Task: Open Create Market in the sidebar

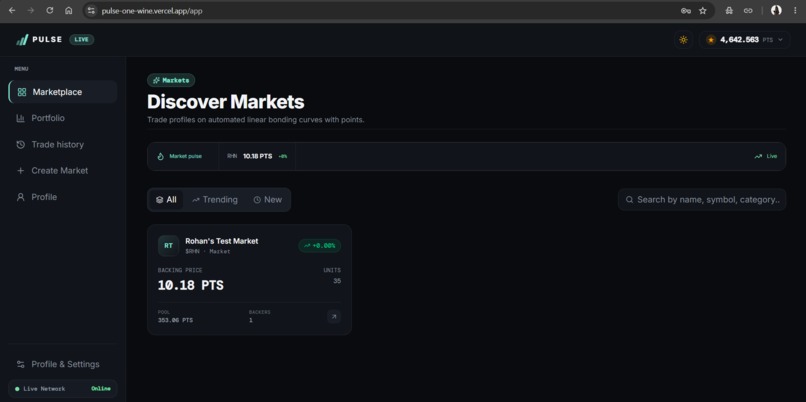Action: [63, 171]
